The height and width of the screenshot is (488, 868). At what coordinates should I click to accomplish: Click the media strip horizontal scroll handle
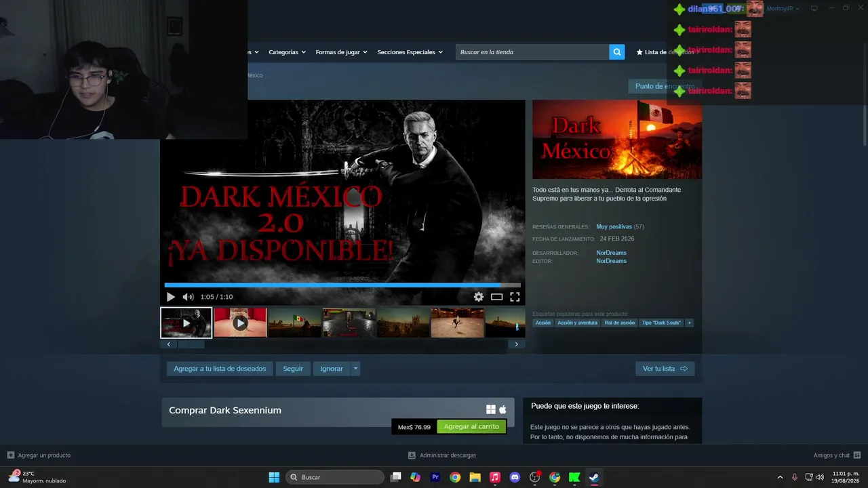(x=191, y=344)
